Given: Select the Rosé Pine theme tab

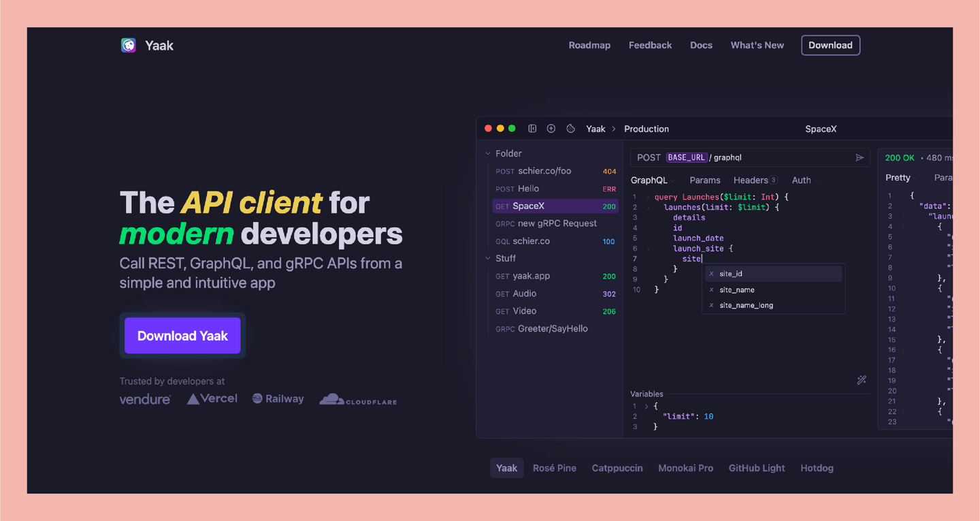Looking at the screenshot, I should [555, 468].
